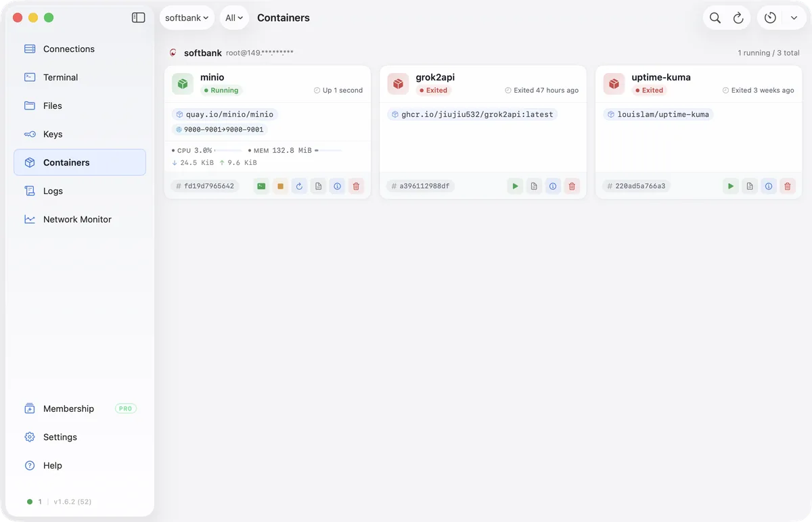
Task: Delete the uptime-kuma container
Action: click(787, 186)
